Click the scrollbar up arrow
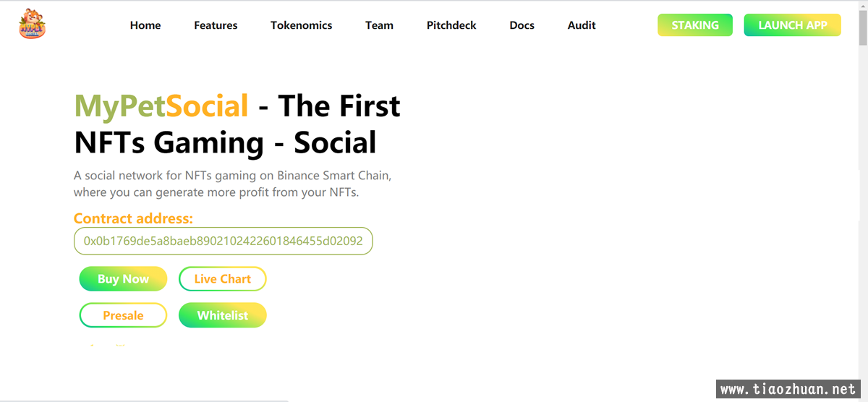 862,6
